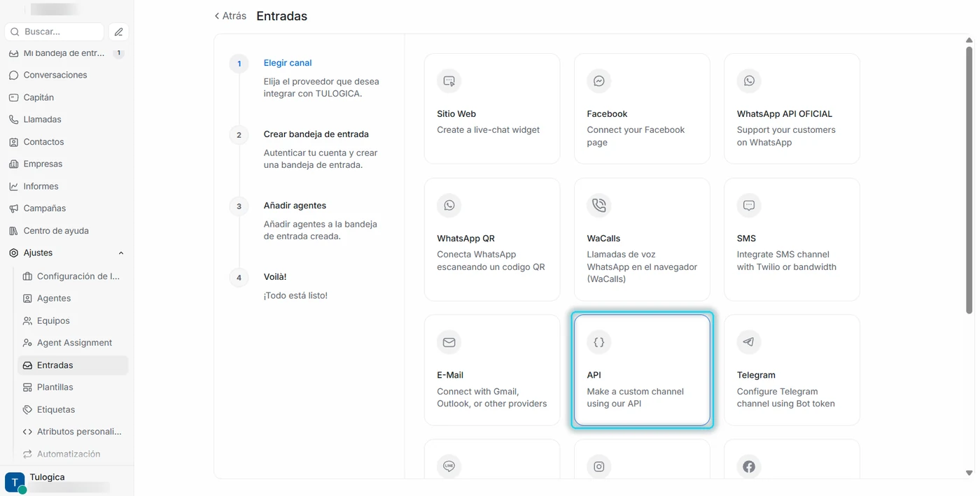980x496 pixels.
Task: Click the Informes chart icon
Action: 13,186
